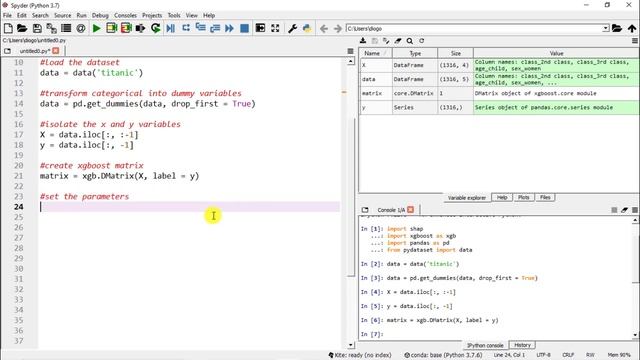Interrupt kernel with the console stop square
The height and width of the screenshot is (360, 640).
point(614,210)
